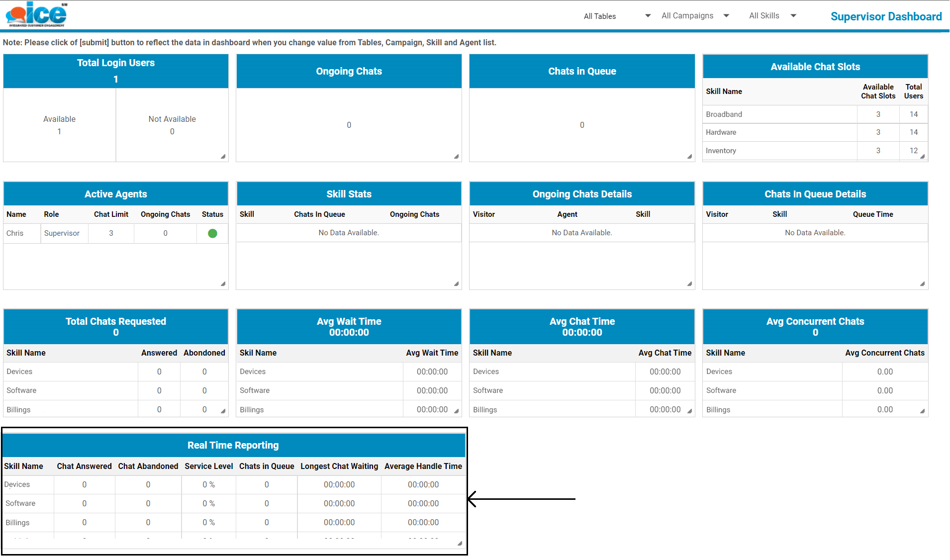
Task: Click the ice logo
Action: pos(36,14)
